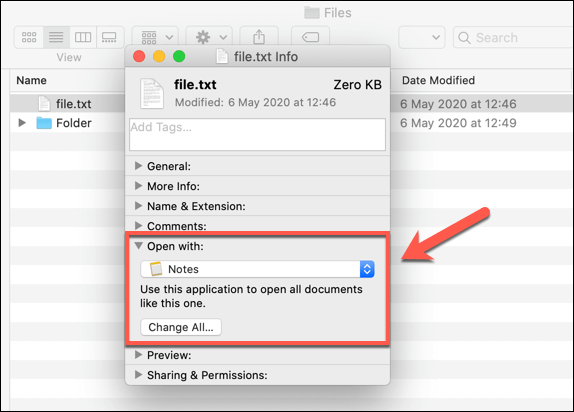Select the Folder row name

[74, 123]
